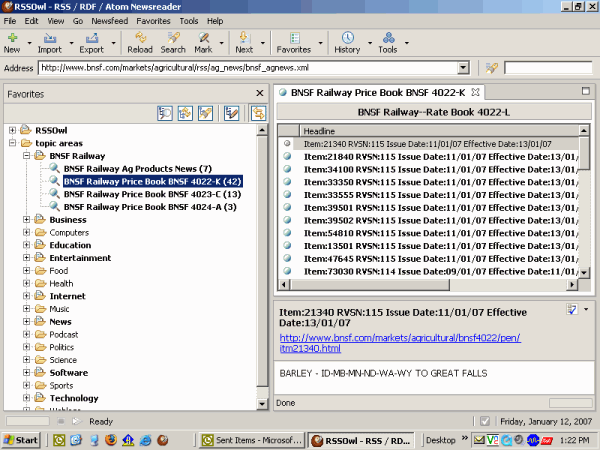Click the Tools toolbar icon
This screenshot has height=450, width=600.
point(388,38)
